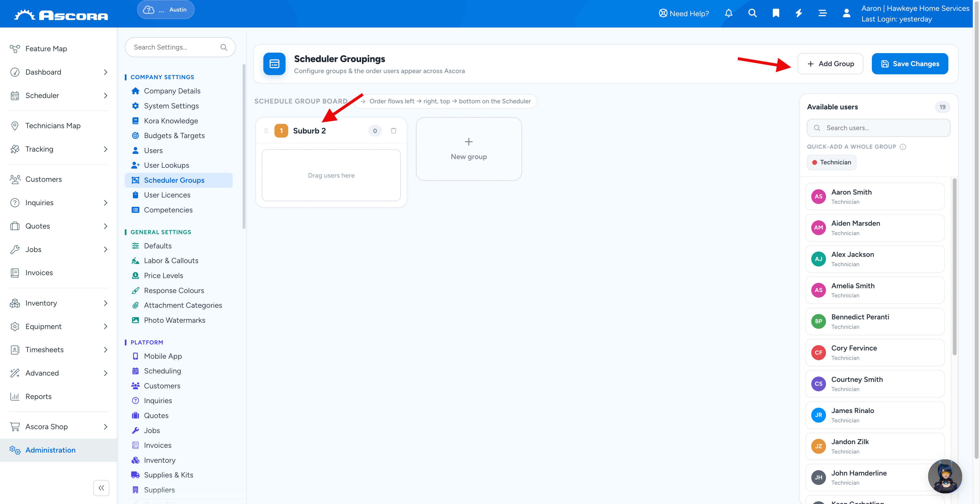
Task: Collapse sidebar with double chevron button
Action: [x=101, y=488]
